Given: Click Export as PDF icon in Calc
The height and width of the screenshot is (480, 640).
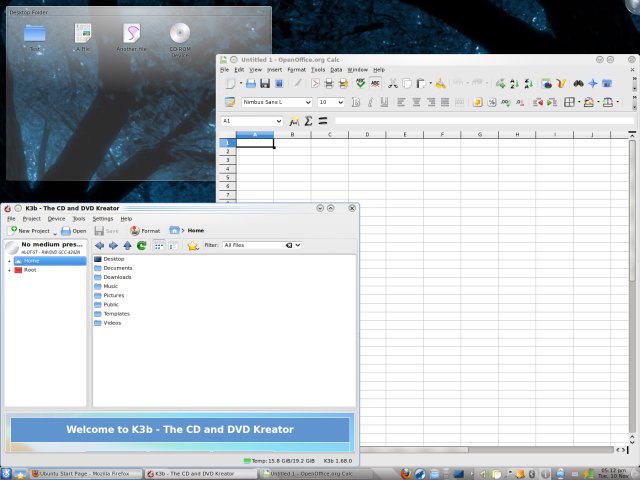Looking at the screenshot, I should click(315, 84).
